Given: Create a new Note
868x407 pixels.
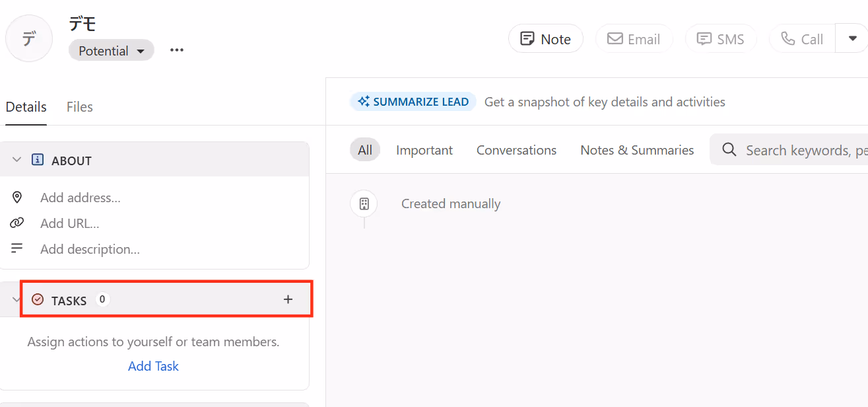Looking at the screenshot, I should 545,39.
